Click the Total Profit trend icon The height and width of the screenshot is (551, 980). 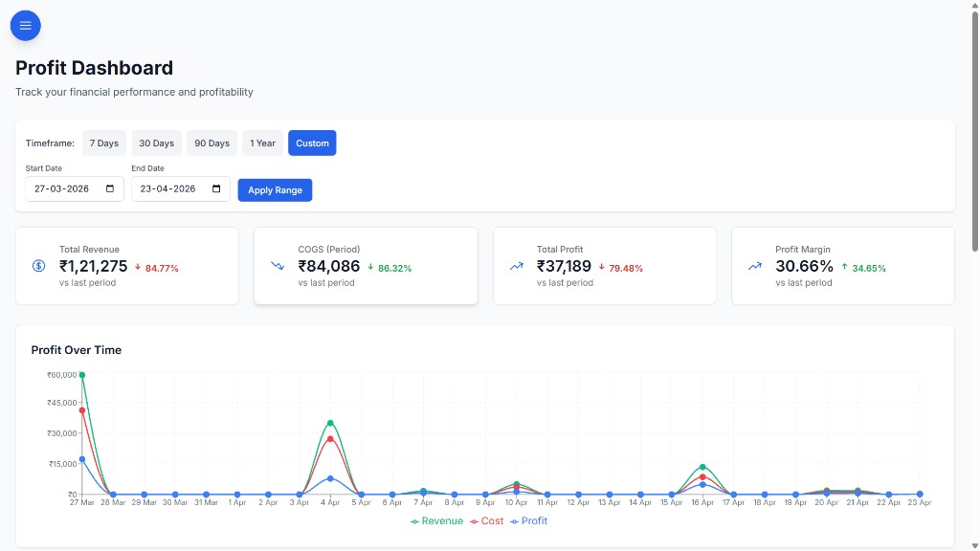[516, 266]
